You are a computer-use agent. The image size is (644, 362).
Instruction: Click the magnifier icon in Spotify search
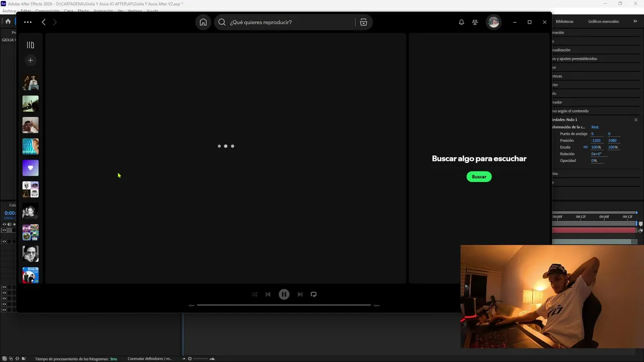tap(222, 22)
